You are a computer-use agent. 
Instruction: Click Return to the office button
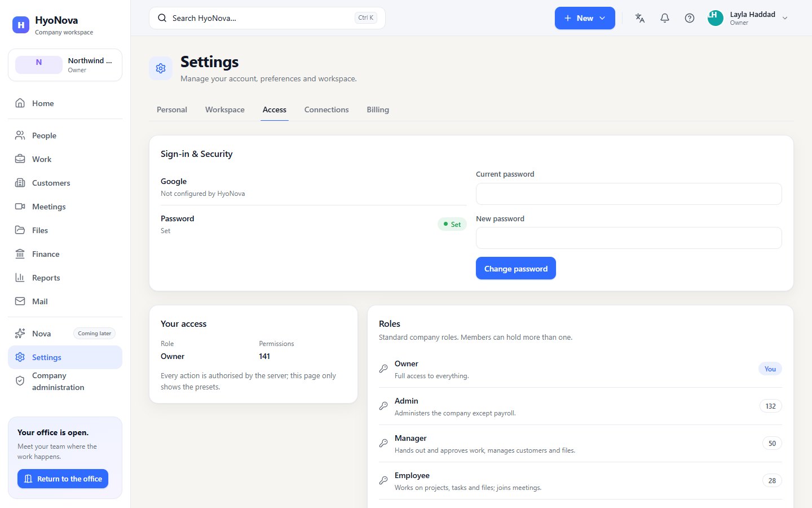(63, 479)
